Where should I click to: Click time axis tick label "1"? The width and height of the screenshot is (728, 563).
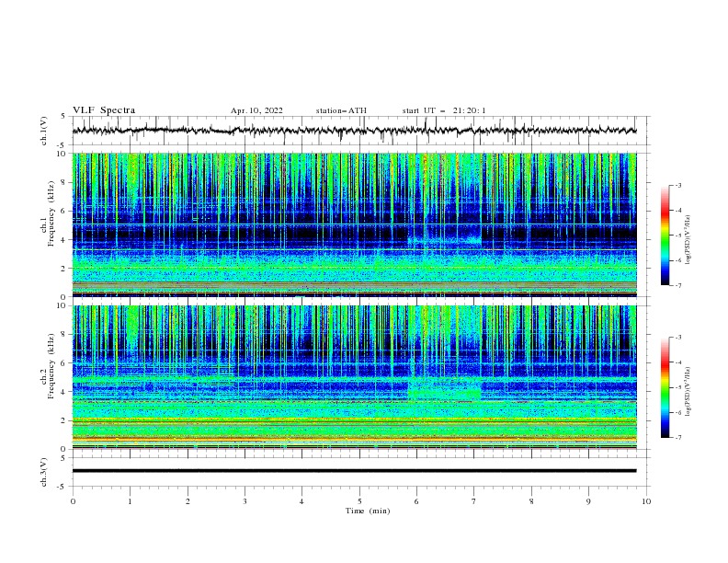130,501
